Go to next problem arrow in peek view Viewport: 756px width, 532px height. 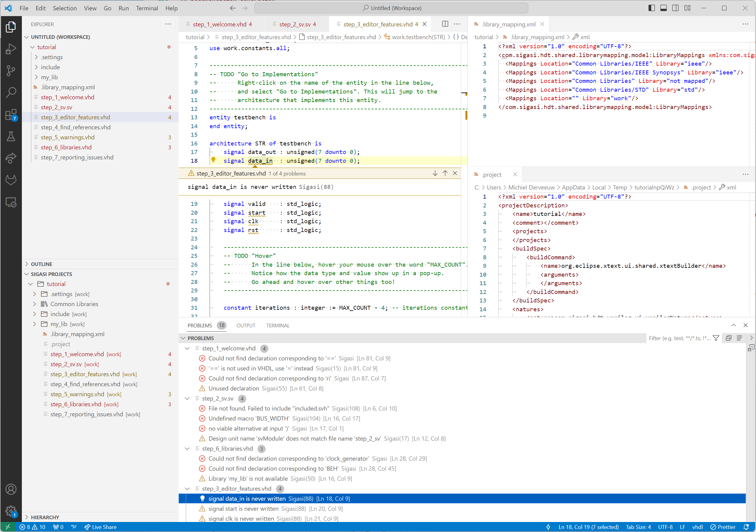tap(435, 173)
